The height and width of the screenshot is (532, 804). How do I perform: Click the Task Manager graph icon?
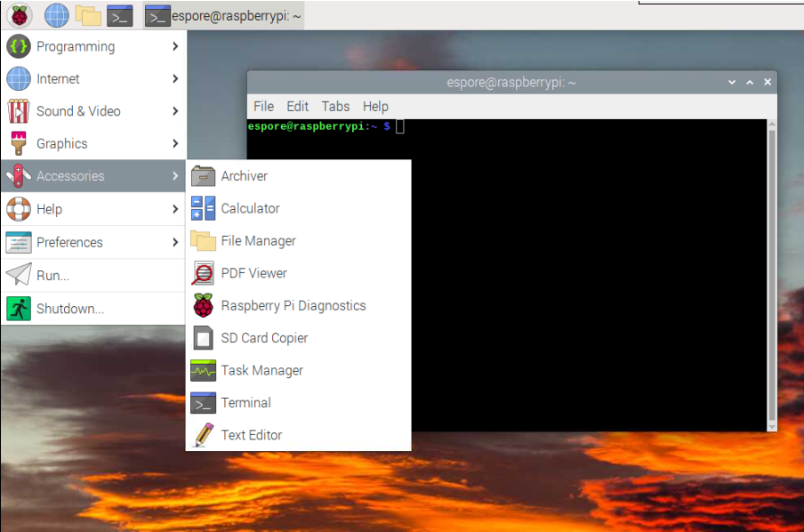point(203,370)
